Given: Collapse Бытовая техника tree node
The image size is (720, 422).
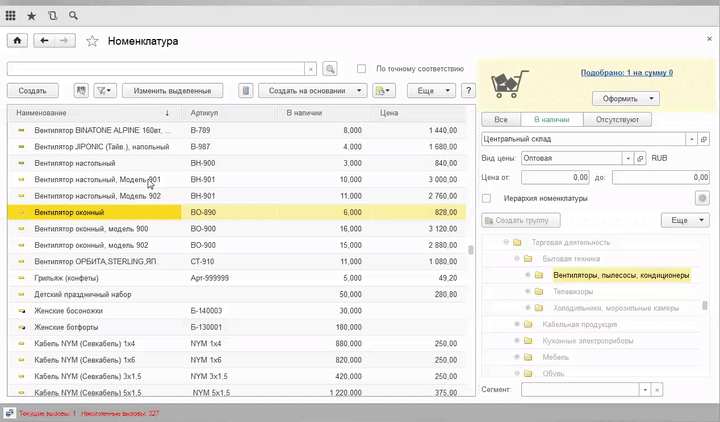Looking at the screenshot, I should pos(517,259).
